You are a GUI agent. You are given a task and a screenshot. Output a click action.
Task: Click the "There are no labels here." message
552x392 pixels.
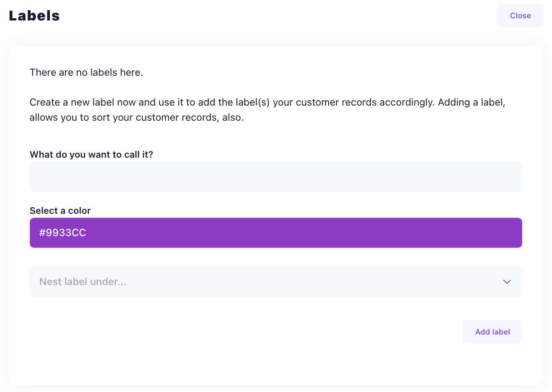coord(86,72)
